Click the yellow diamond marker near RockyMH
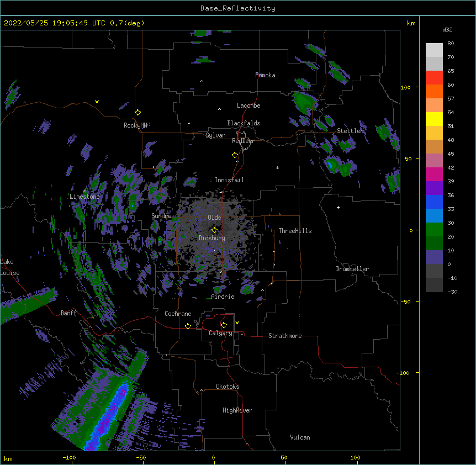The height and width of the screenshot is (465, 476). pos(138,113)
